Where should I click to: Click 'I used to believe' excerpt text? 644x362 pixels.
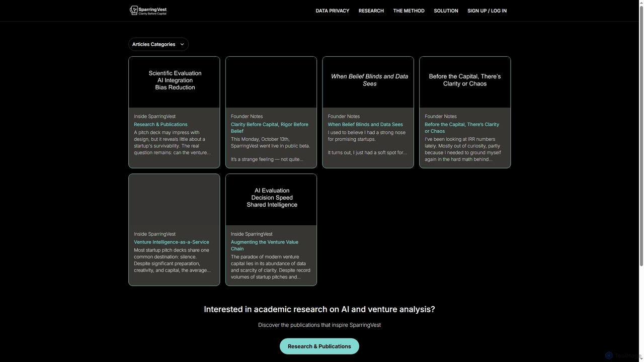(x=367, y=142)
